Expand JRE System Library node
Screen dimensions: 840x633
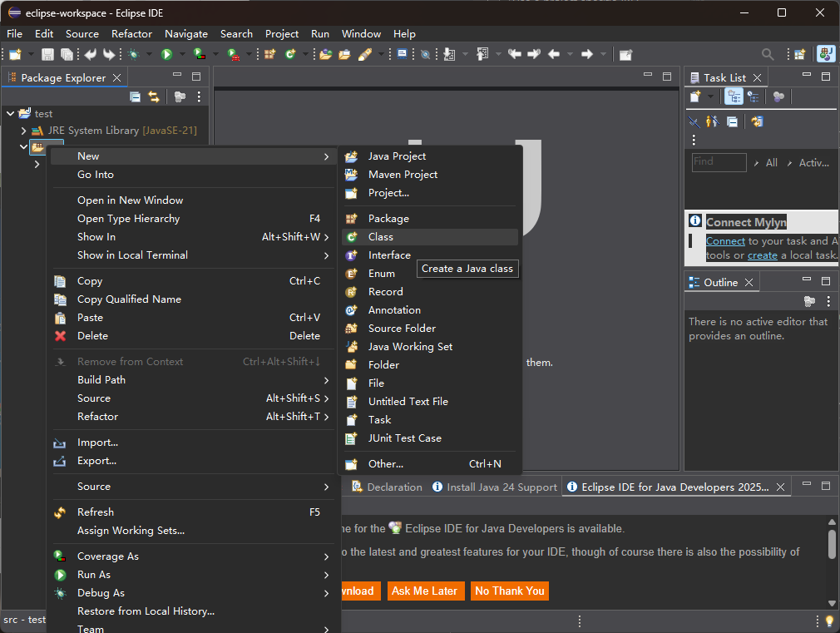click(23, 131)
